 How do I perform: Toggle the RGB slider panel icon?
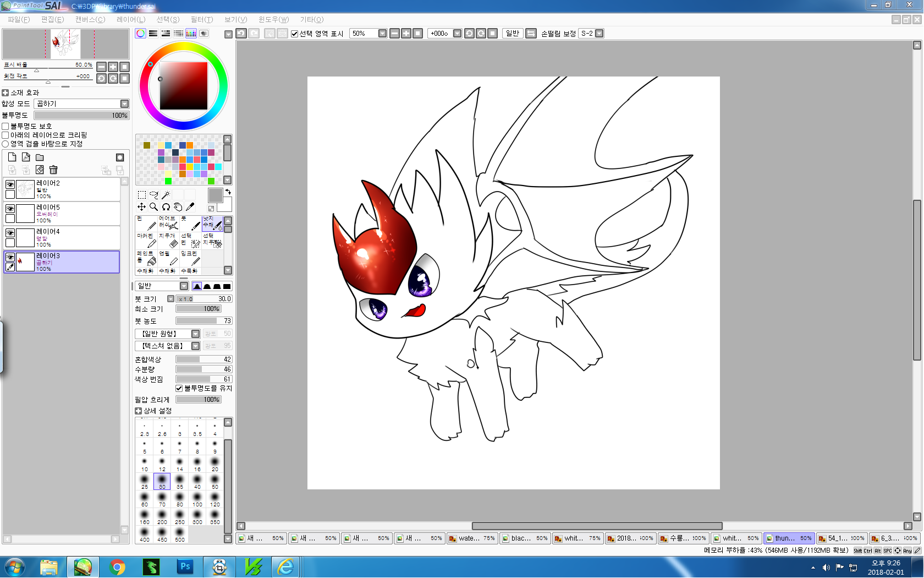click(153, 34)
